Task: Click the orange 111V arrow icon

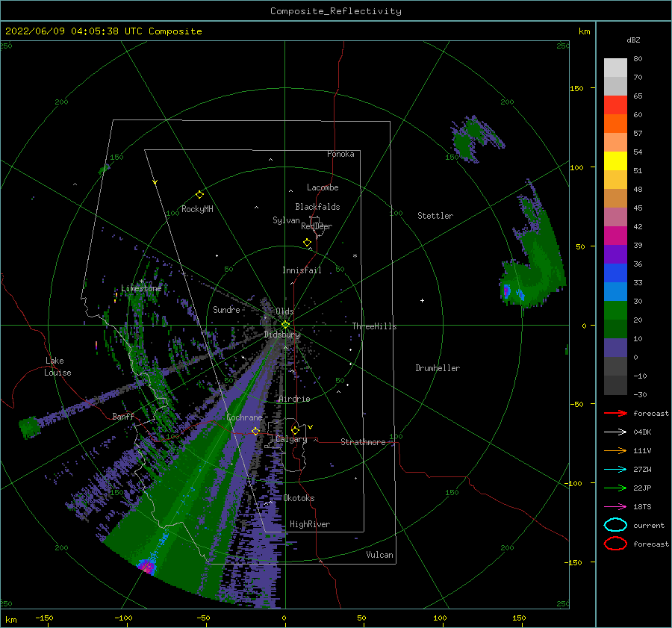Action: pyautogui.click(x=615, y=450)
